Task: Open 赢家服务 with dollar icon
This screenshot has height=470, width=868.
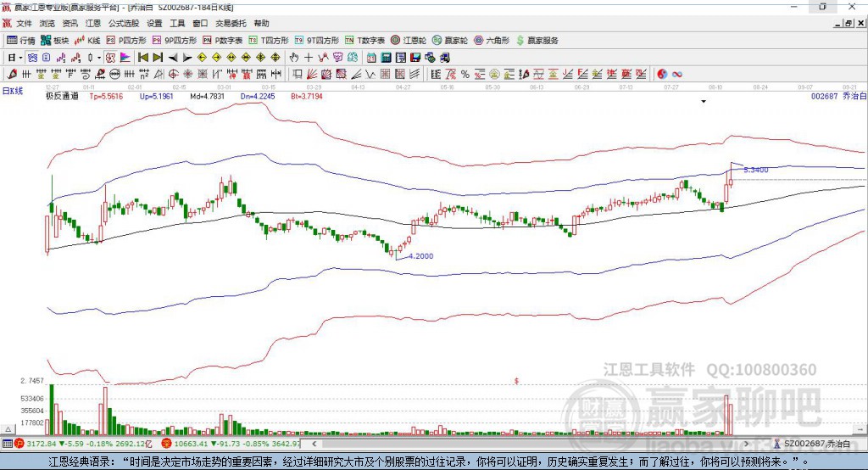Action: [537, 41]
